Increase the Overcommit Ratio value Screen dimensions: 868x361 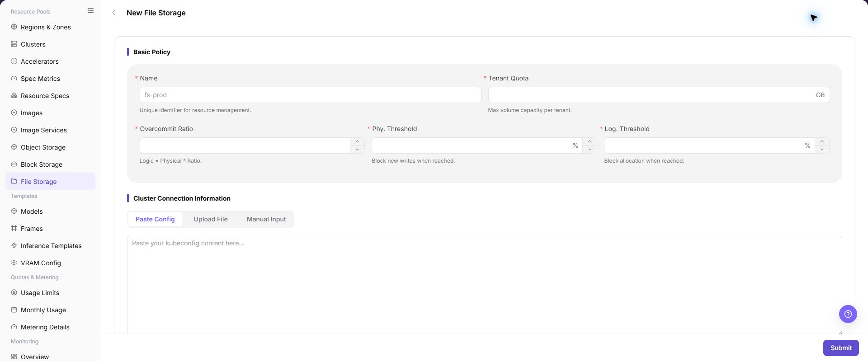357,141
